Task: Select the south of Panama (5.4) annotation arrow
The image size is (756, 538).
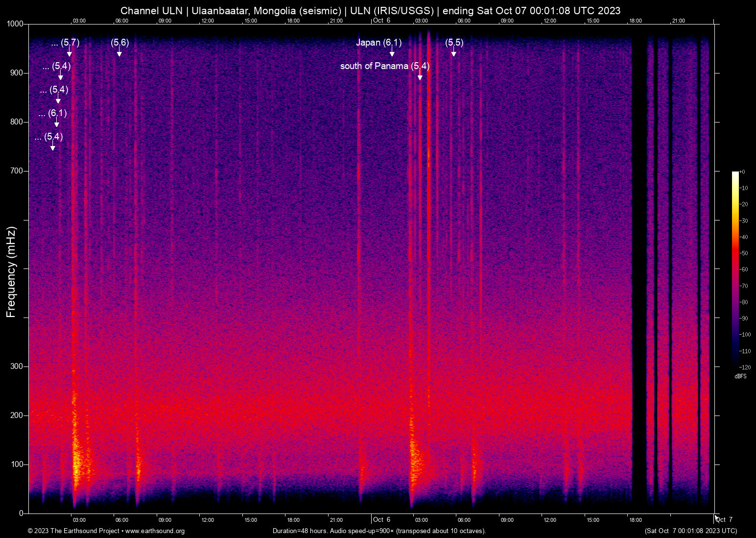Action: click(420, 76)
